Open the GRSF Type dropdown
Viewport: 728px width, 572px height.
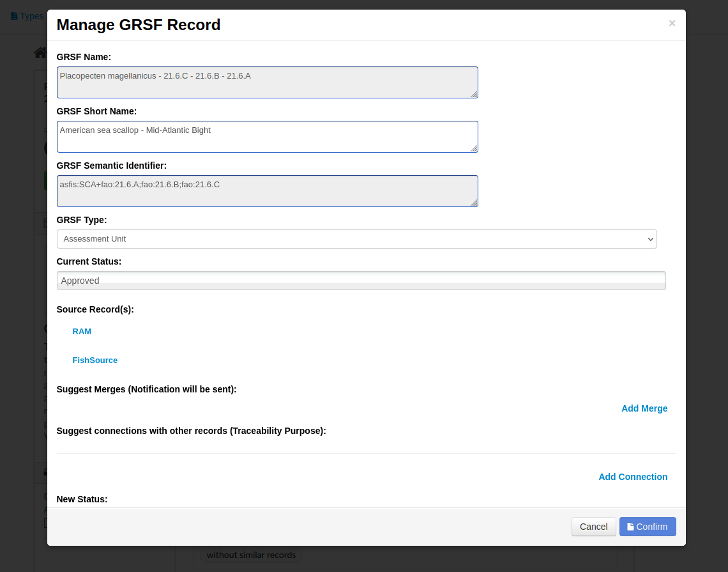[356, 239]
